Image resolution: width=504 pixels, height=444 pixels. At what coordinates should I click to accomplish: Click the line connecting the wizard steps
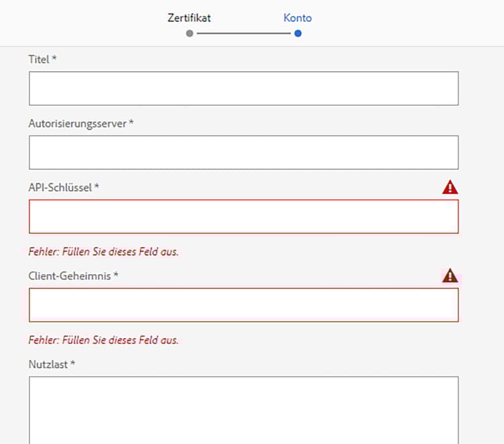tap(243, 33)
